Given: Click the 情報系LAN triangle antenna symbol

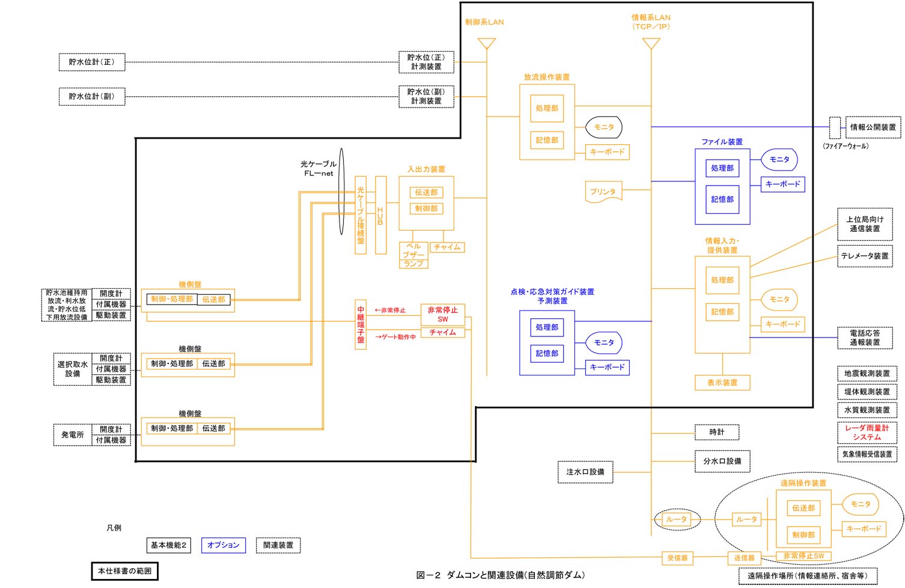Looking at the screenshot, I should (651, 43).
